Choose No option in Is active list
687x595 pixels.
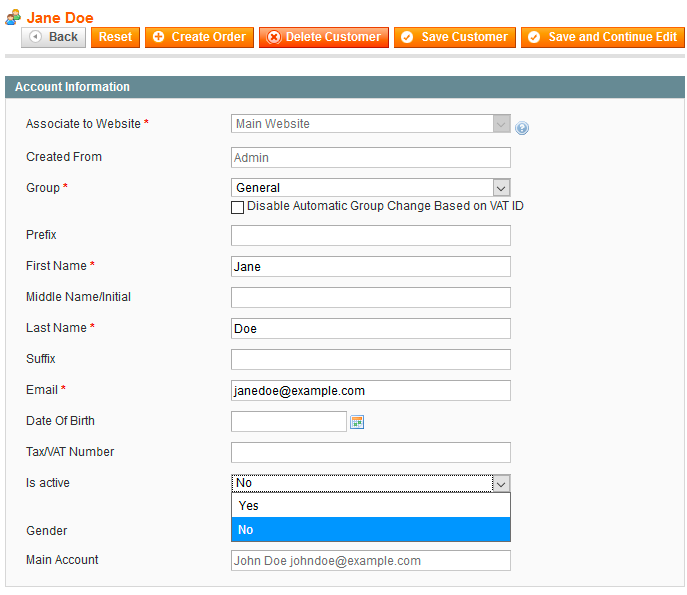pos(370,530)
